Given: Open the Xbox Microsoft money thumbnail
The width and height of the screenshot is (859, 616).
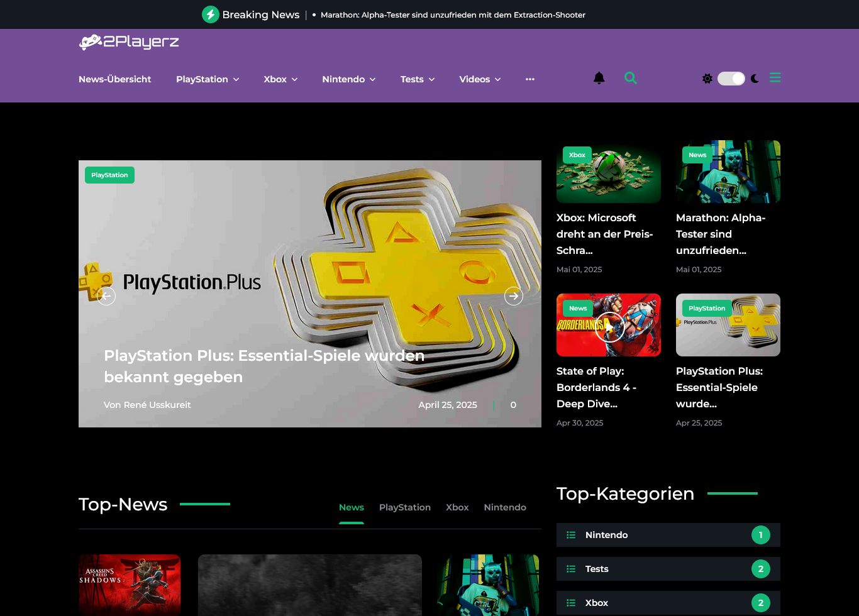Looking at the screenshot, I should tap(609, 172).
